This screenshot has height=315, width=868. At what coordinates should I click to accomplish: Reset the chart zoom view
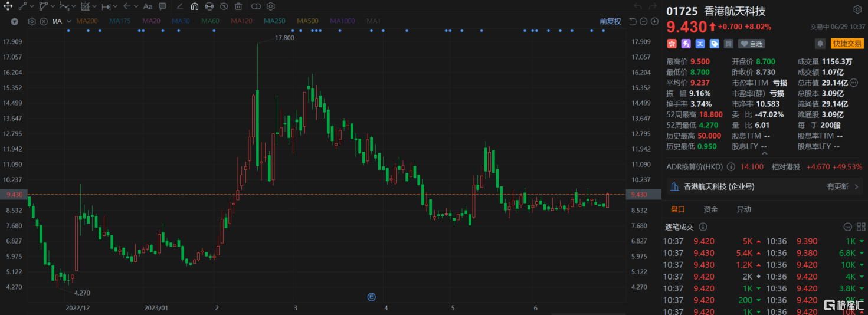(633, 21)
